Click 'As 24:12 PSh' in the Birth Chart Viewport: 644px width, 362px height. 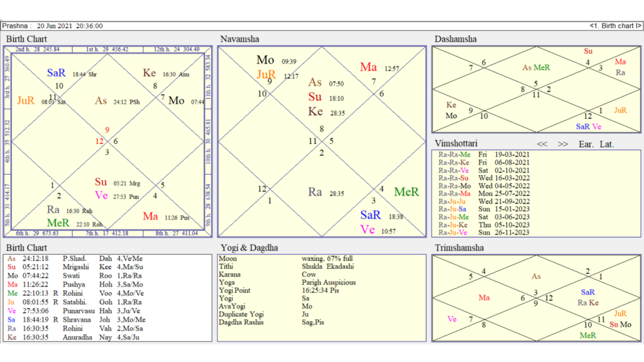pos(118,101)
